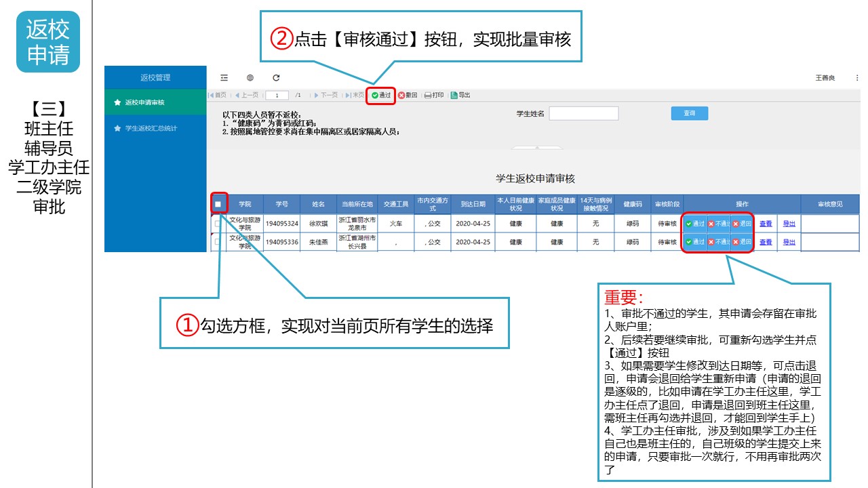Viewport: 868px width, 488px height.
Task: Check the select-all checkbox in table header
Action: 218,204
